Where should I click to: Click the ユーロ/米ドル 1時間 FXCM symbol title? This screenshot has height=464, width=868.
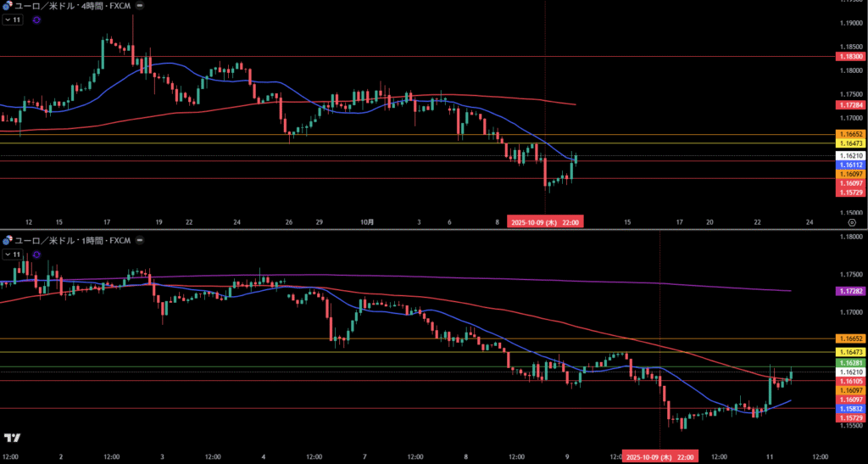72,240
